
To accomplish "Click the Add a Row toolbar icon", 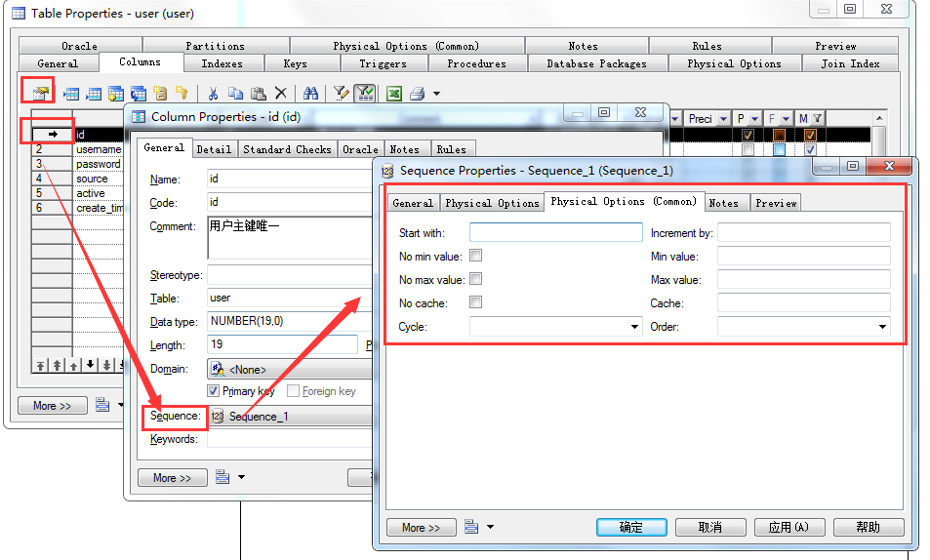I will (x=94, y=93).
